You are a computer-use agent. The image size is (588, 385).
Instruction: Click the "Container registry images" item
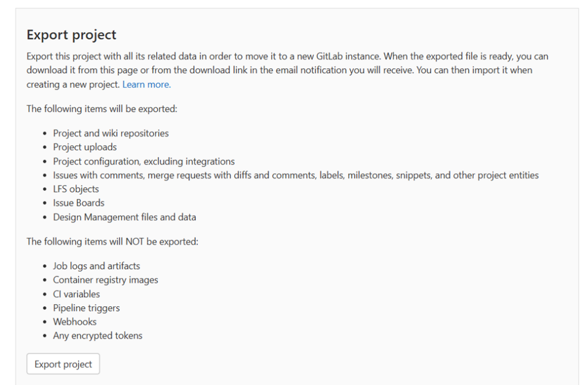pyautogui.click(x=106, y=280)
